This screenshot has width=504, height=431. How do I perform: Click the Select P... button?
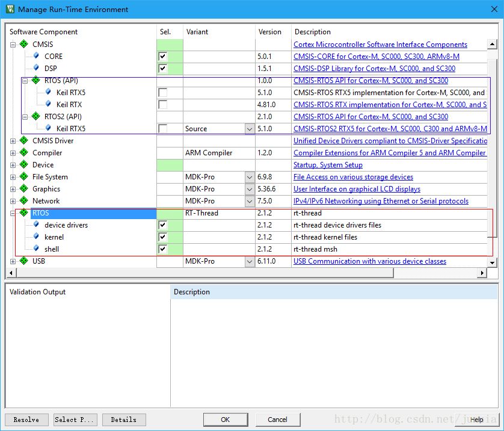[75, 420]
